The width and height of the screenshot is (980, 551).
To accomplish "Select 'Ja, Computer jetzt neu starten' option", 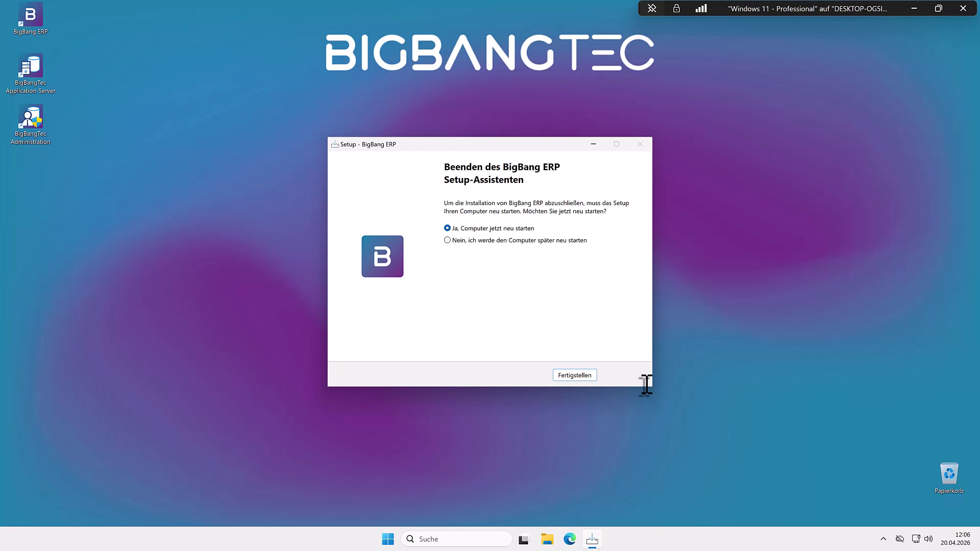I will [489, 228].
